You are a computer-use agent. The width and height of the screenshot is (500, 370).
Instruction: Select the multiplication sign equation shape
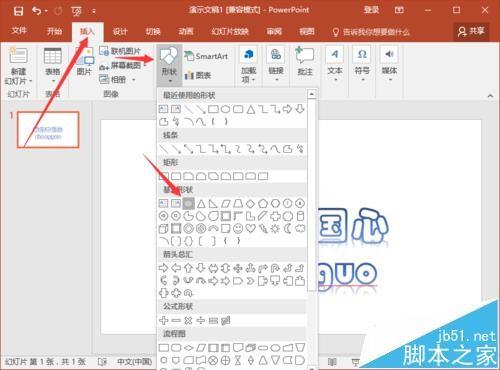click(188, 320)
